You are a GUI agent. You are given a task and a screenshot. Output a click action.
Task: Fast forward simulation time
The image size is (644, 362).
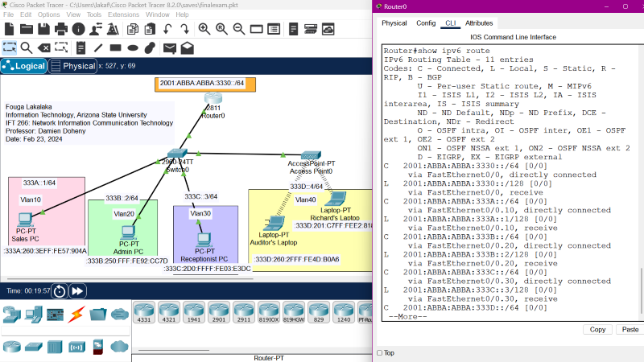(x=77, y=291)
